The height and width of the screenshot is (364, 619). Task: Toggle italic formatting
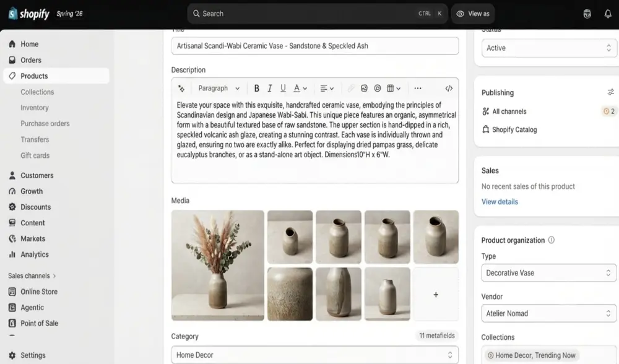[270, 89]
